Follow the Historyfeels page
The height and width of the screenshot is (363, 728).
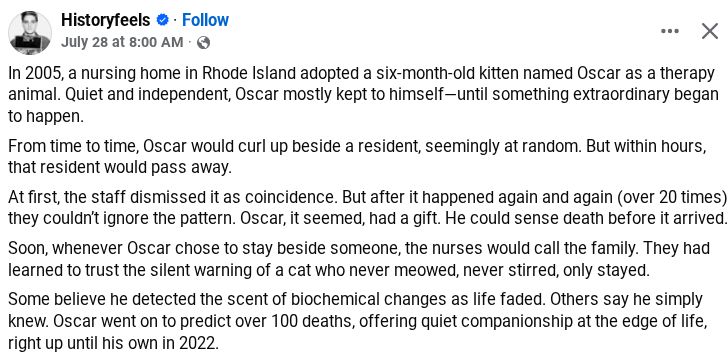[205, 20]
